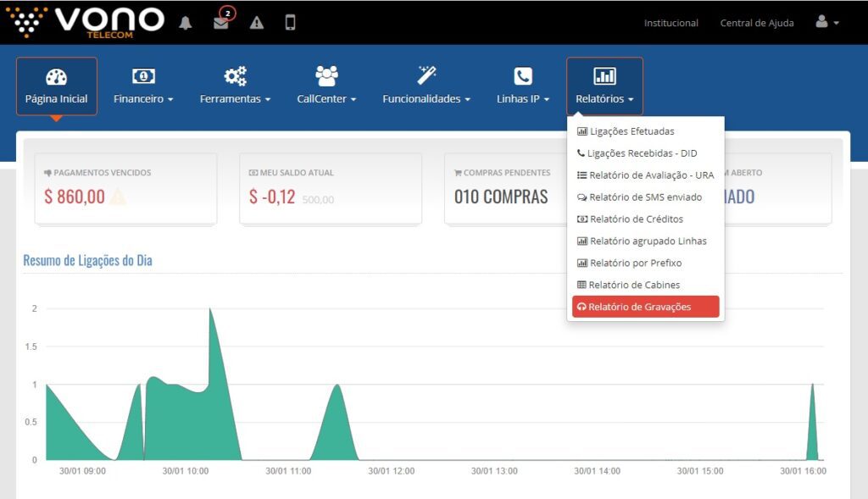Click the warning triangle alert icon
868x499 pixels.
pyautogui.click(x=256, y=23)
